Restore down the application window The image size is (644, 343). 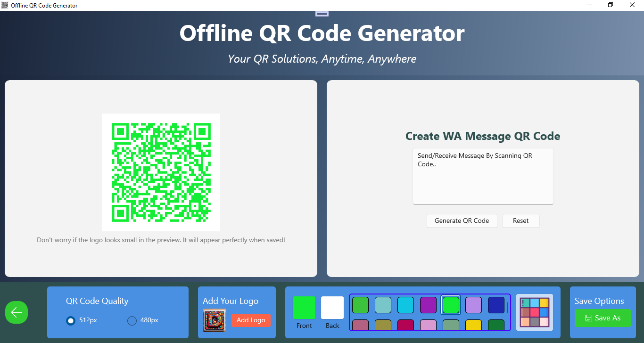coord(611,5)
